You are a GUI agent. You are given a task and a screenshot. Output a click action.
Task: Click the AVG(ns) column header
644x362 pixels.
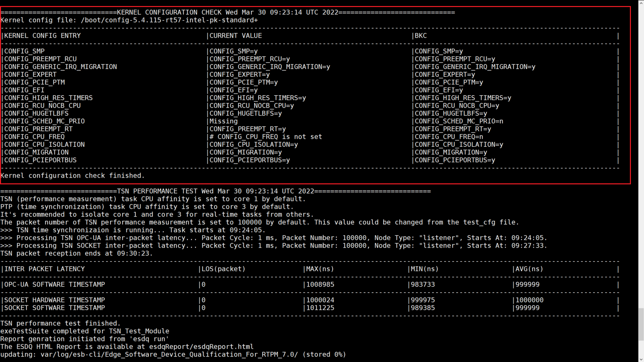pyautogui.click(x=529, y=269)
